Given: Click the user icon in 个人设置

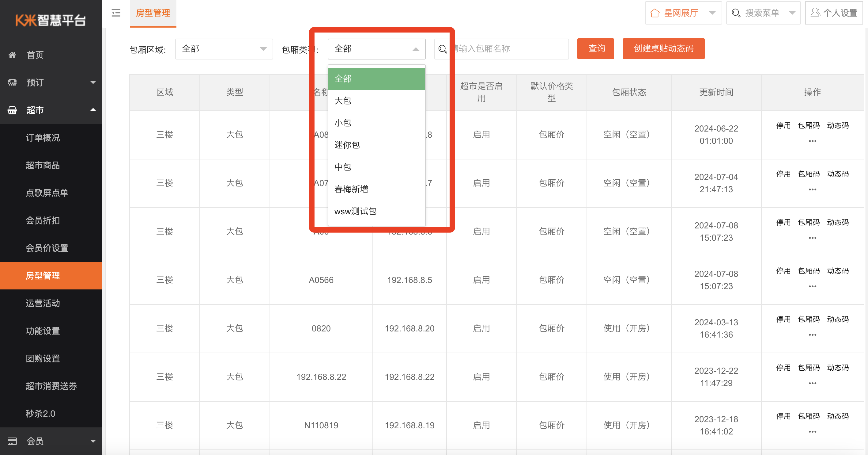Looking at the screenshot, I should point(815,13).
